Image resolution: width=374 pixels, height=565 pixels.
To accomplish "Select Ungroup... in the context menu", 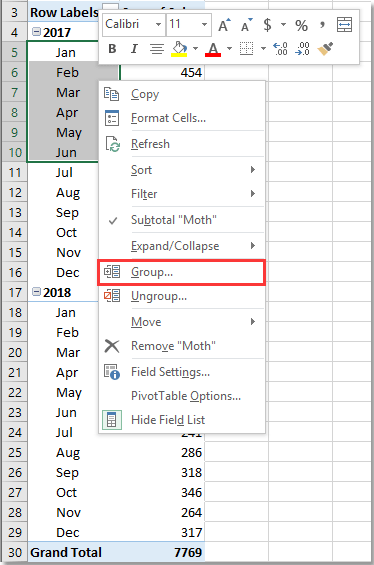I will coord(182,296).
